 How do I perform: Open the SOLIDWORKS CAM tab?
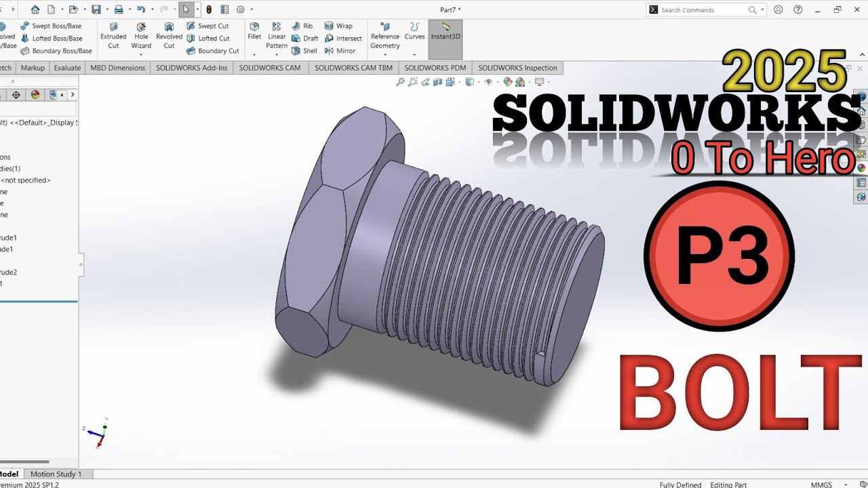[270, 68]
